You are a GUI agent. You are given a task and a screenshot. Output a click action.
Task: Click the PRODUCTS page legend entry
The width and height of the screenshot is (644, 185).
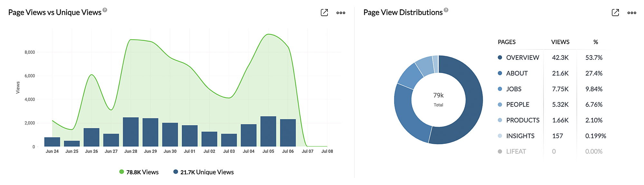click(518, 120)
